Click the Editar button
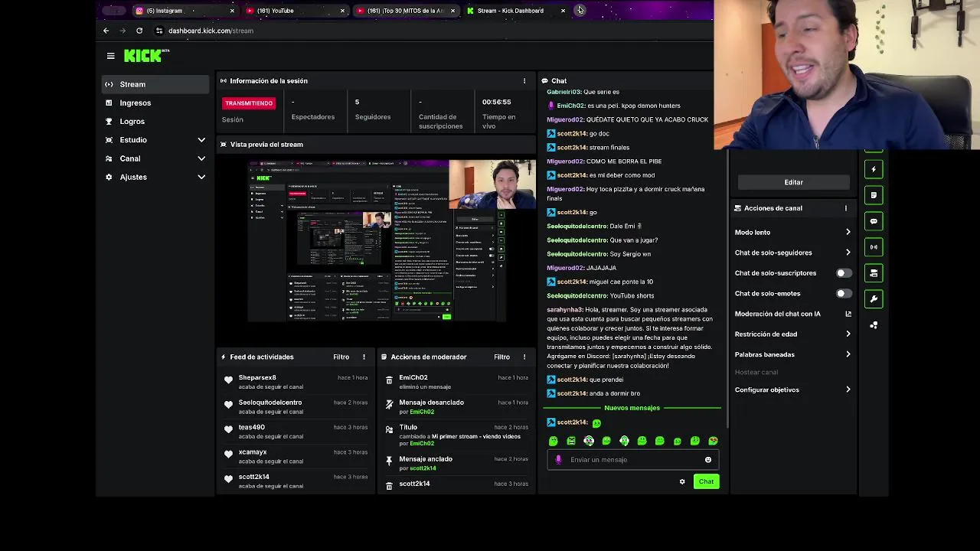This screenshot has height=551, width=980. pos(793,182)
